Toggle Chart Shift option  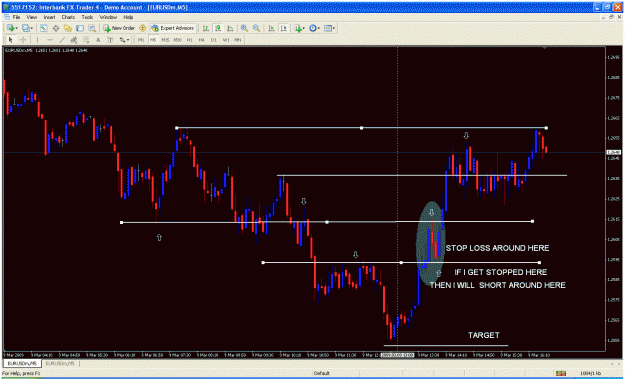point(283,28)
